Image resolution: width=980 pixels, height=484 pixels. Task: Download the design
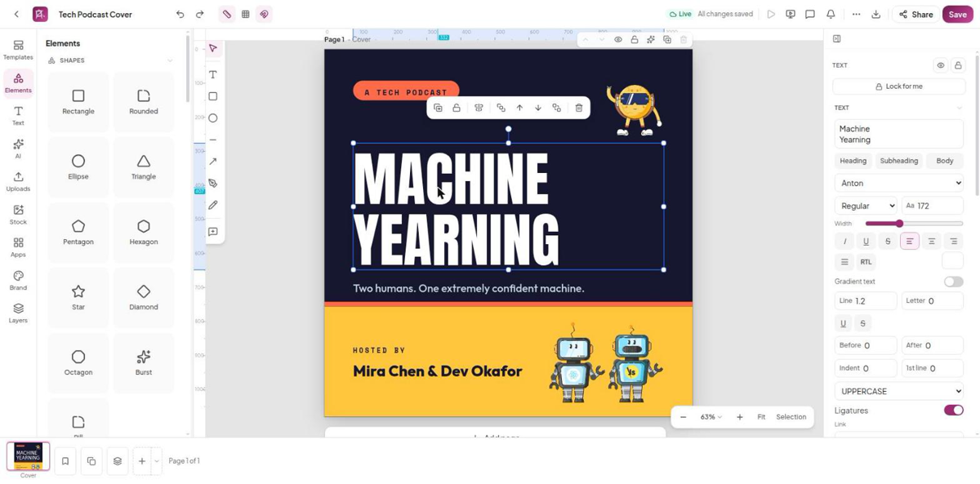(875, 14)
